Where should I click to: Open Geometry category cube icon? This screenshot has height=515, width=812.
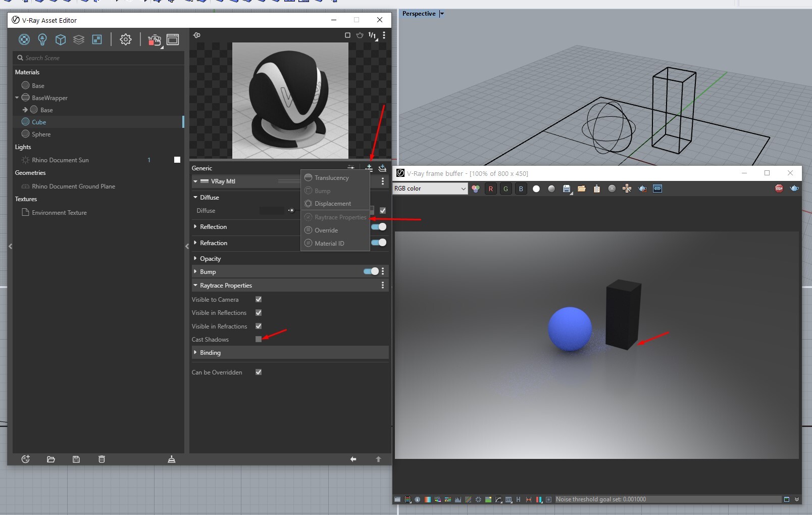(x=61, y=39)
